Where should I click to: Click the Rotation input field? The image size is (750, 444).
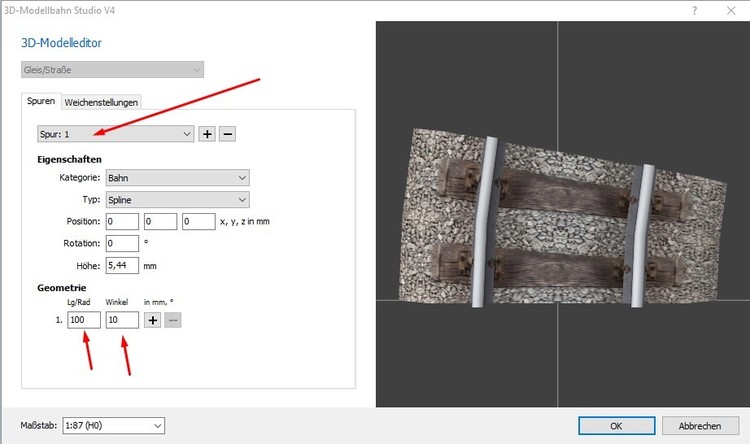pyautogui.click(x=122, y=244)
